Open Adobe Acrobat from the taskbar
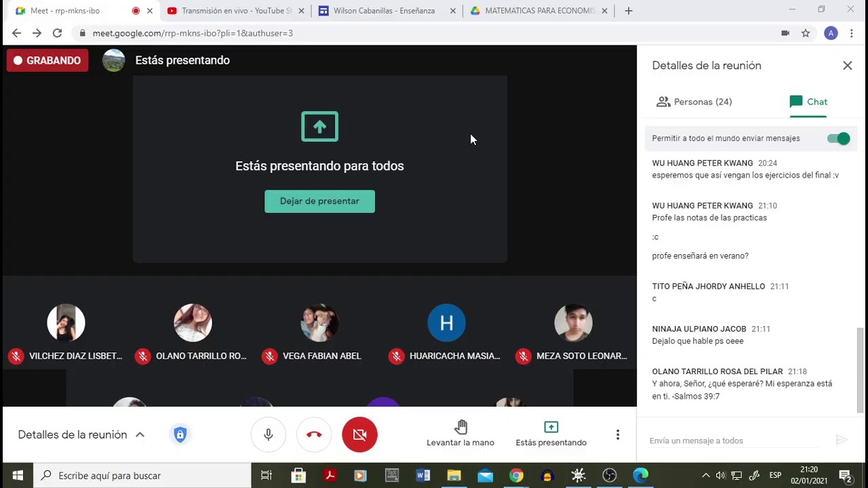Viewport: 868px width, 488px height. tap(330, 476)
